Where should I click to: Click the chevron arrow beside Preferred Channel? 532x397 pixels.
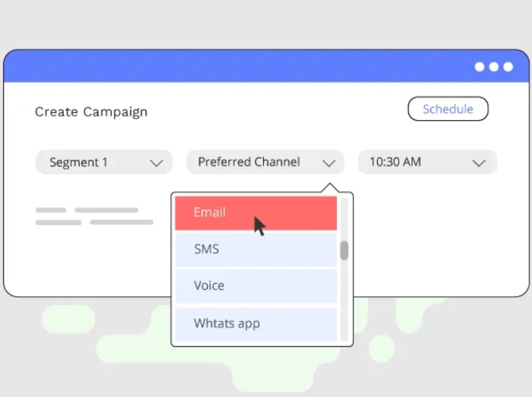(x=329, y=163)
